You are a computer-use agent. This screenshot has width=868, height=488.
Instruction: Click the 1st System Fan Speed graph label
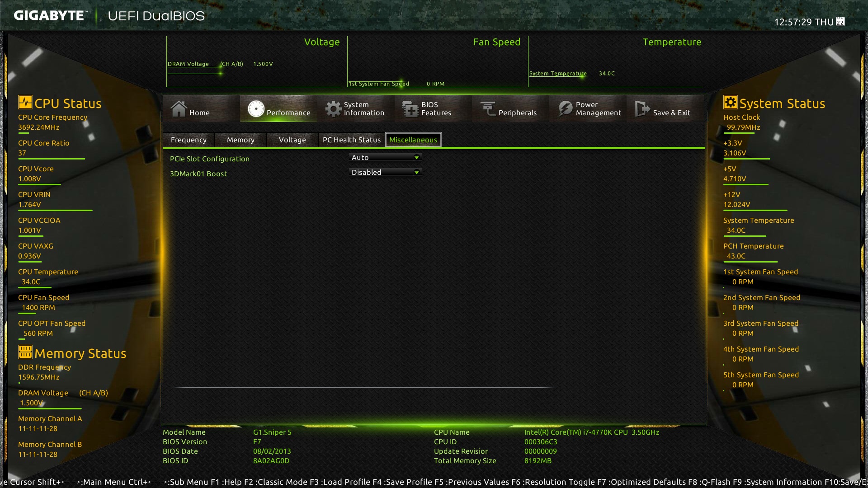tap(379, 84)
